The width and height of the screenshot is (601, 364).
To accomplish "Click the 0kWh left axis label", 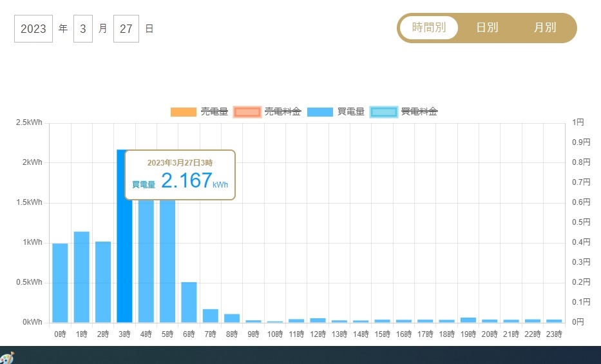I will pyautogui.click(x=32, y=322).
